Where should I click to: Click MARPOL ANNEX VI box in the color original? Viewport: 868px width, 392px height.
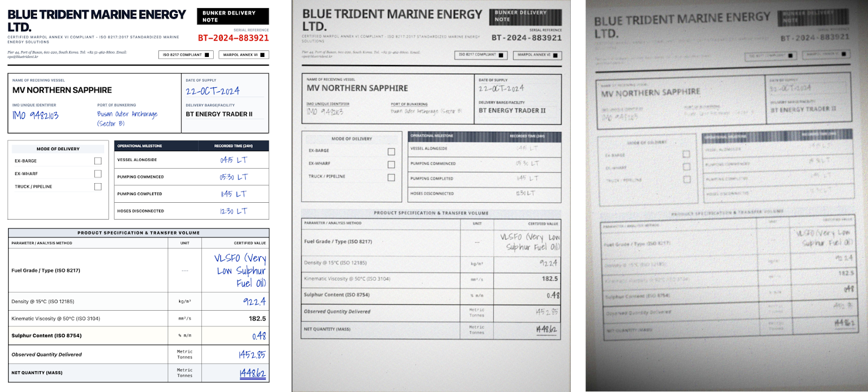point(244,55)
